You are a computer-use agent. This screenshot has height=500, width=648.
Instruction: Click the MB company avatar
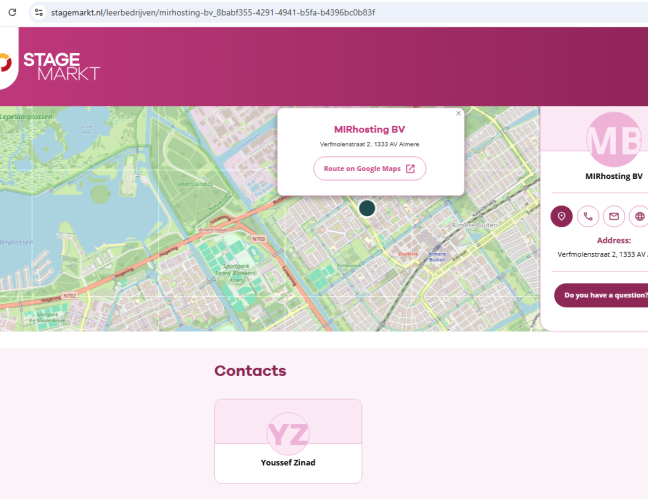(x=615, y=140)
